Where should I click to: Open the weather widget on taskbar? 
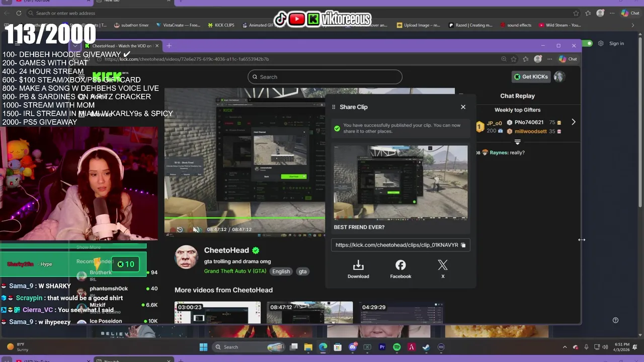[18, 347]
